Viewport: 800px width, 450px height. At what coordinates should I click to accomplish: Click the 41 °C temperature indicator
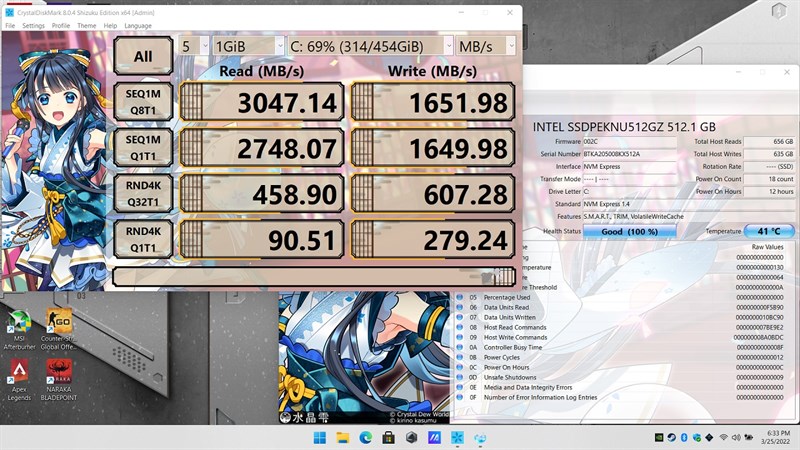tap(769, 232)
